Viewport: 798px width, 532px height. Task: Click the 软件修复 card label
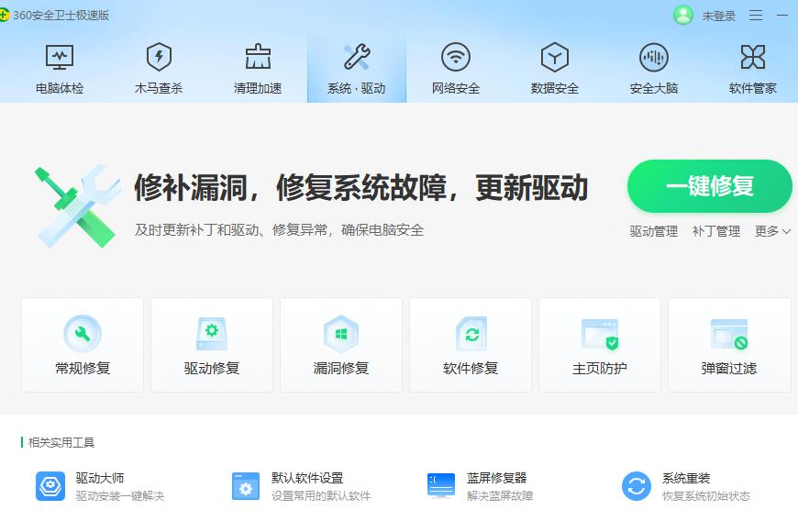(471, 368)
